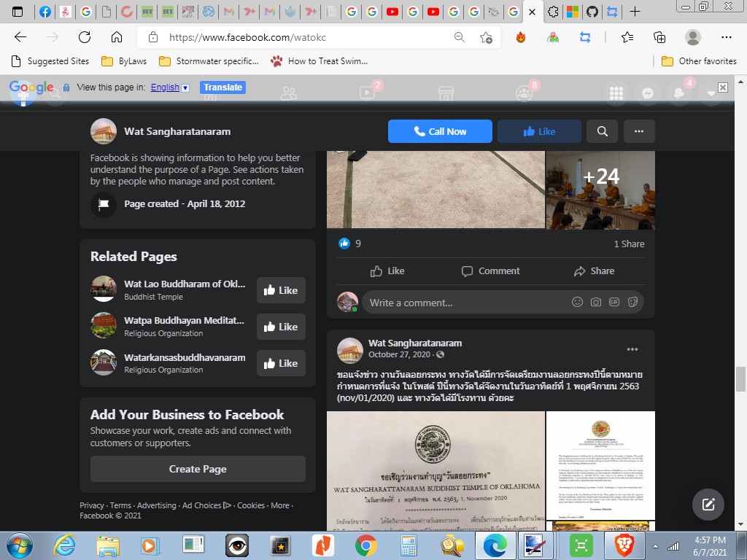The image size is (747, 560).
Task: Open Watarkansasbuddhavanaram related page link
Action: tap(185, 357)
